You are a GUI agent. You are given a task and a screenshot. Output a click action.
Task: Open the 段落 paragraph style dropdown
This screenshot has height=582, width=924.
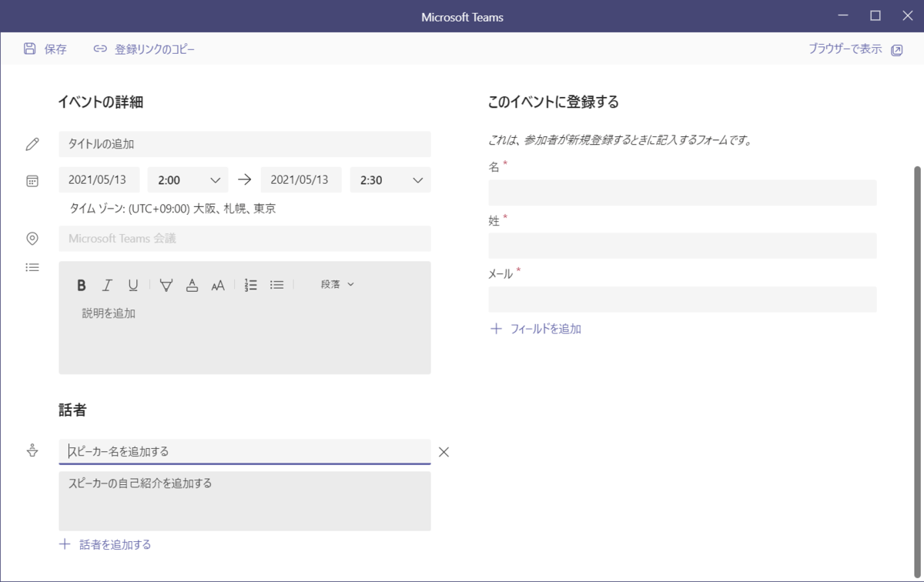pyautogui.click(x=337, y=284)
